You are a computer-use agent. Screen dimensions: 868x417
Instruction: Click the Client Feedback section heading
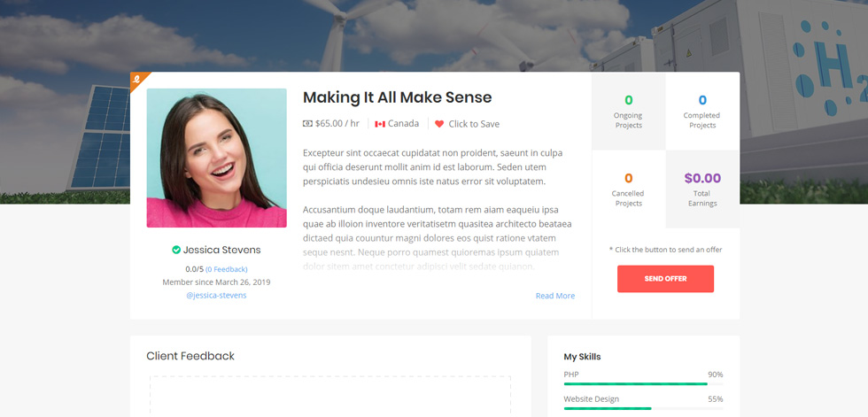[190, 356]
